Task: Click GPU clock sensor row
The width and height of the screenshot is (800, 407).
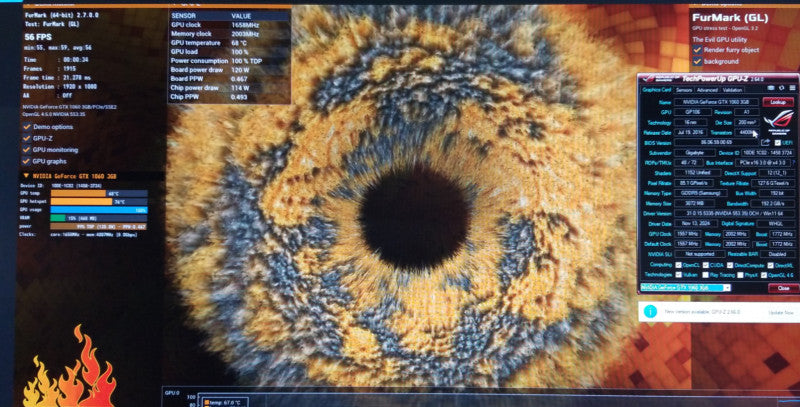Action: [x=230, y=25]
